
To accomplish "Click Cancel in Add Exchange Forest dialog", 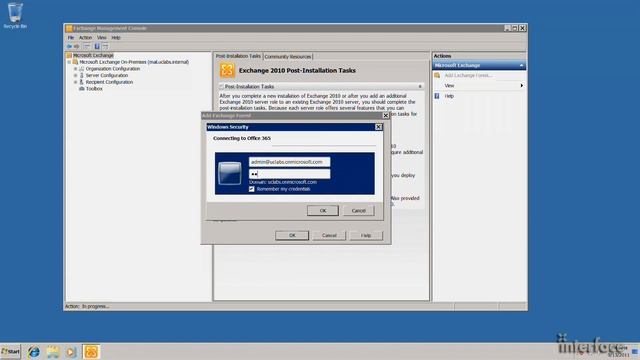I will click(329, 236).
